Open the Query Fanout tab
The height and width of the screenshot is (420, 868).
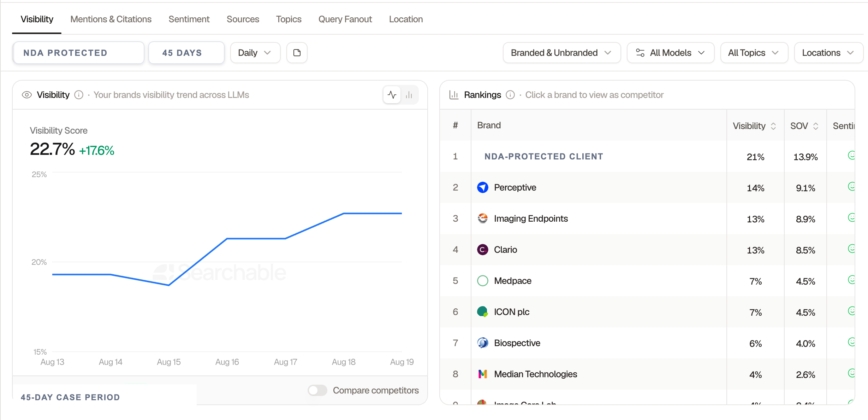[345, 19]
